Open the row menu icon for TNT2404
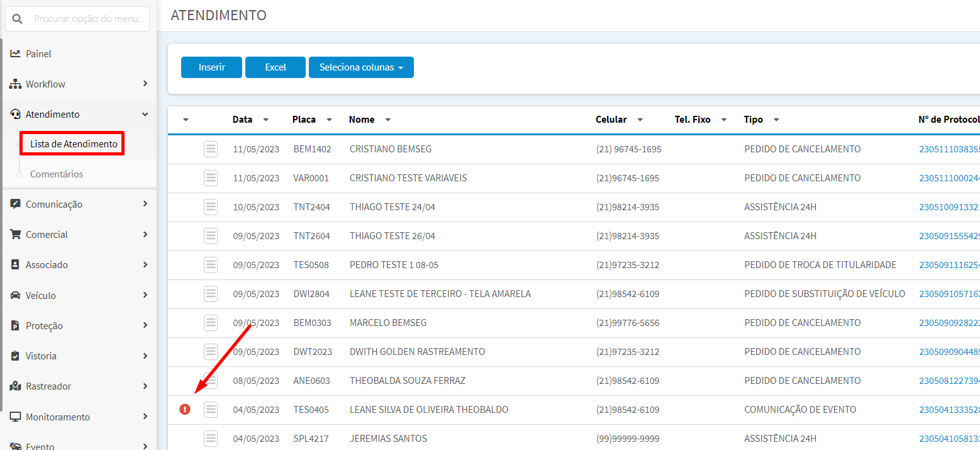 (x=211, y=207)
